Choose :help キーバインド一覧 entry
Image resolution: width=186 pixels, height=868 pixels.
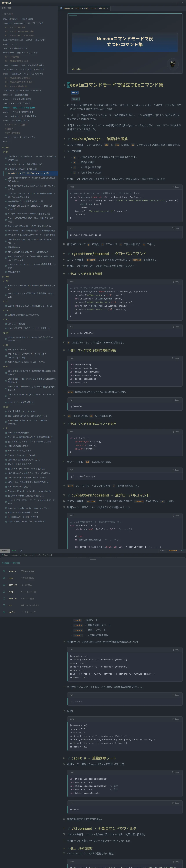pyautogui.click(x=93, y=591)
